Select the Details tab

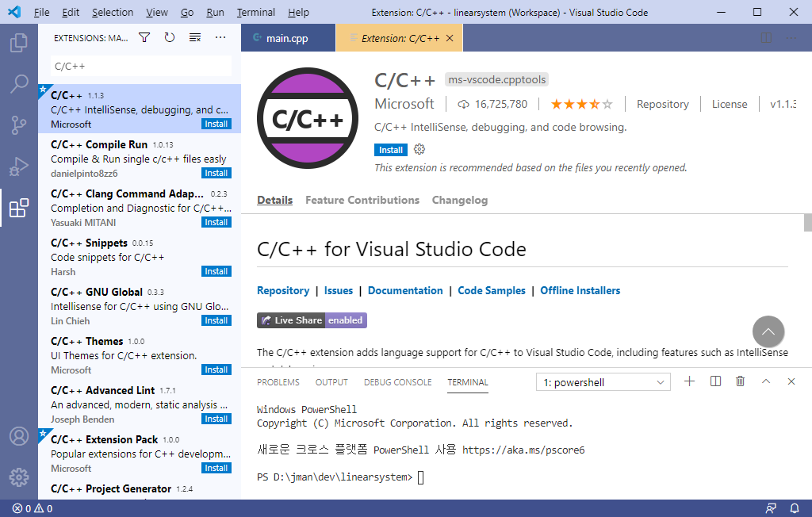[x=274, y=200]
